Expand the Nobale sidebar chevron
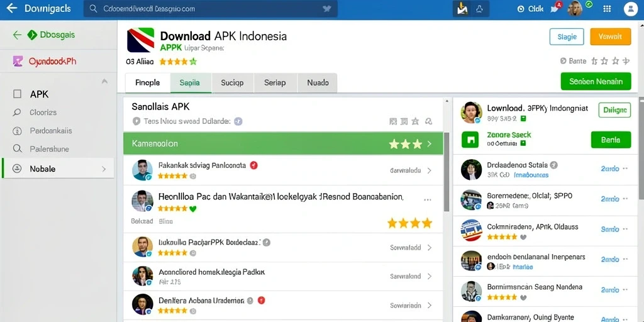The height and width of the screenshot is (322, 644). pos(104,169)
